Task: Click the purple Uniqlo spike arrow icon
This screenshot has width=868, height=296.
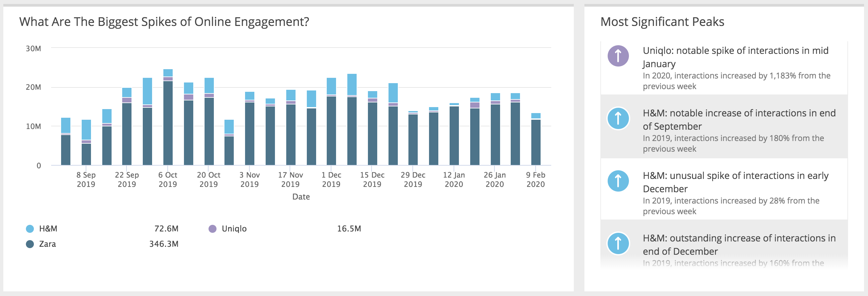Action: coord(618,56)
